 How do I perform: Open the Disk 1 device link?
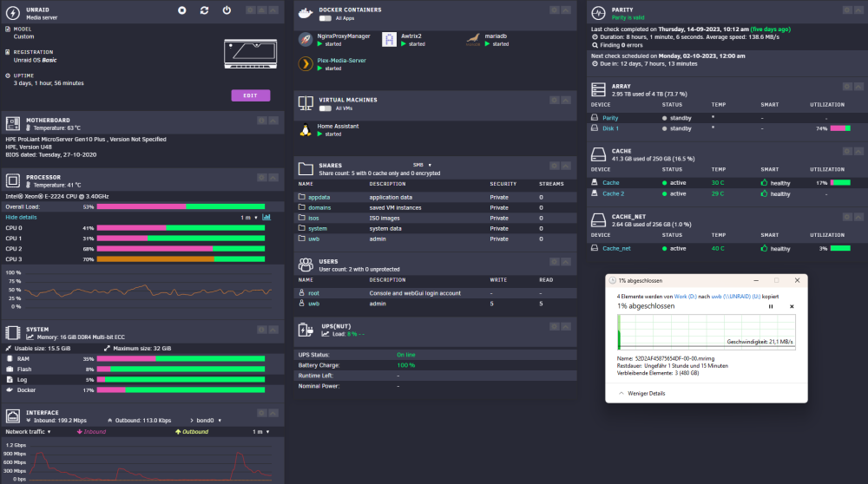click(610, 128)
